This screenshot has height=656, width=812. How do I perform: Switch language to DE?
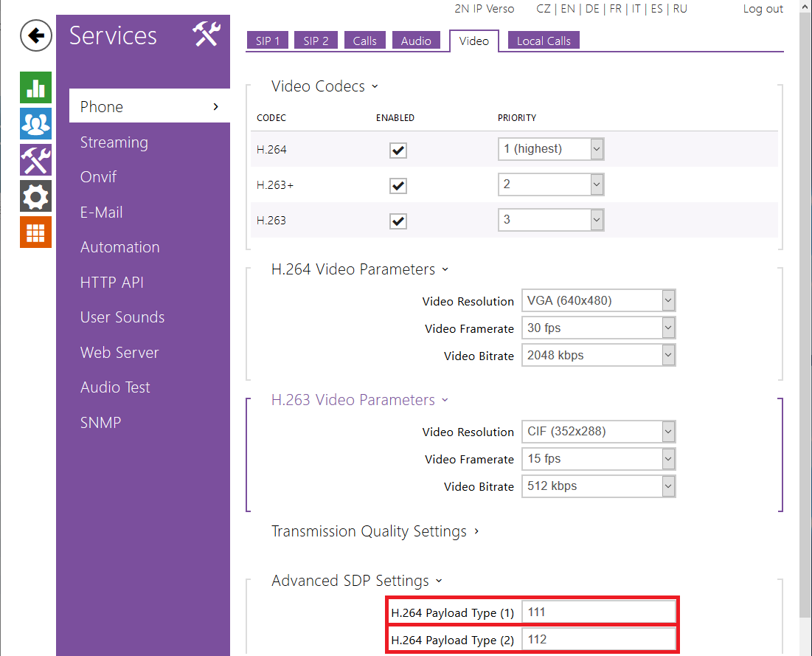[592, 9]
